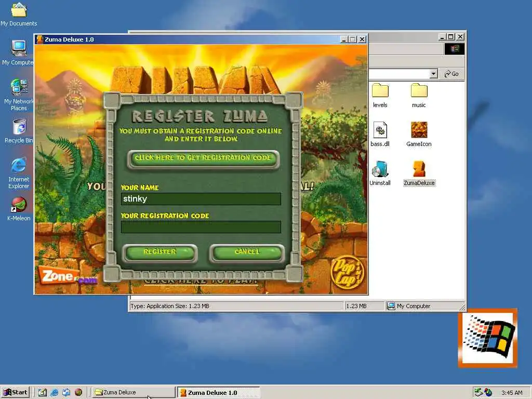Image resolution: width=532 pixels, height=399 pixels.
Task: Click the Windows logo throbber in Explorer
Action: pos(454,49)
